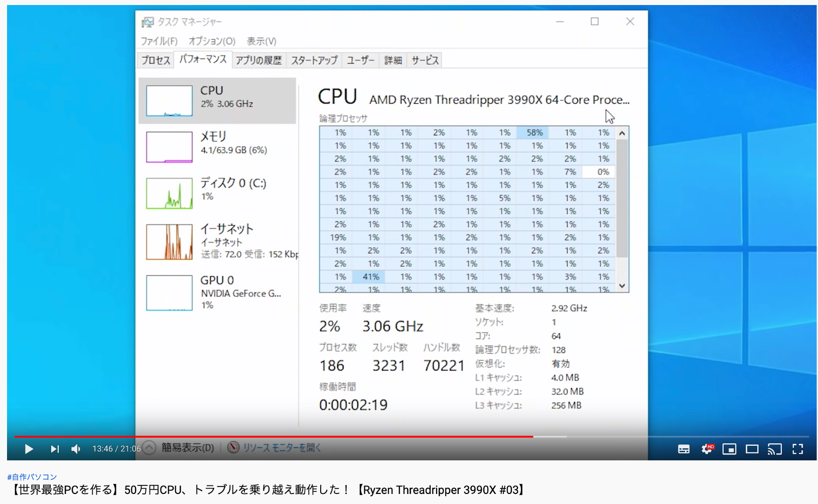Select the CPU item in sidebar

coord(217,100)
